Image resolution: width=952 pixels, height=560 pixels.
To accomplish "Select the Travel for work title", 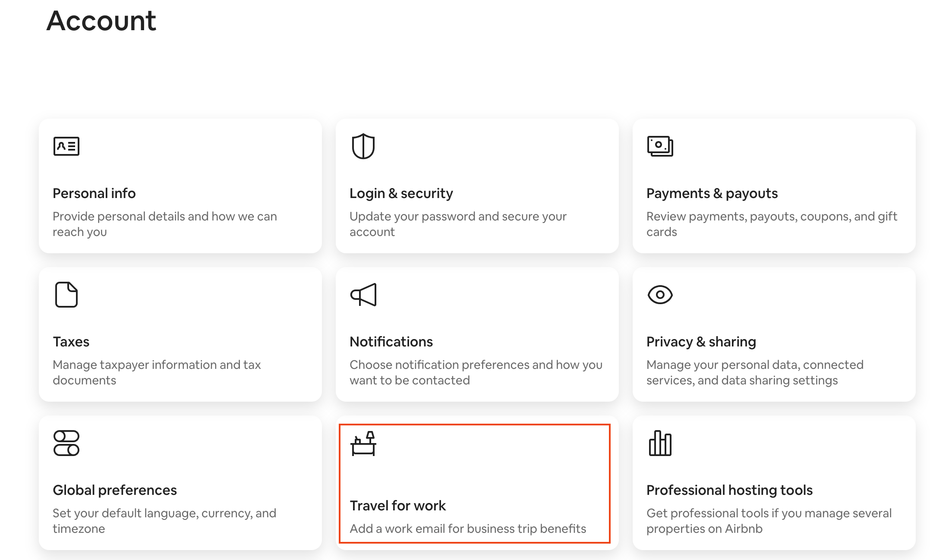I will pyautogui.click(x=397, y=506).
